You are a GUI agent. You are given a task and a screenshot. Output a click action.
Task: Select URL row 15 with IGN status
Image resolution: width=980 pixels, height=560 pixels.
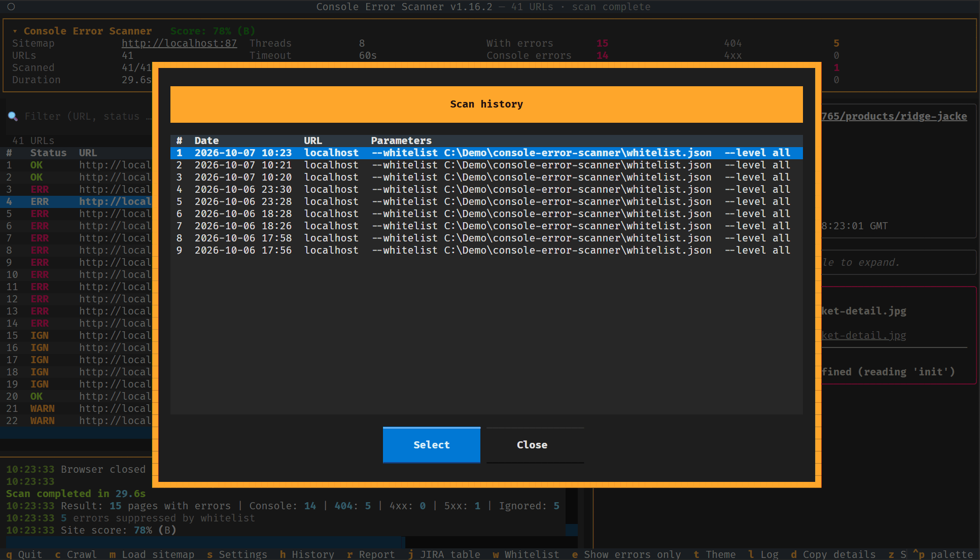(76, 335)
